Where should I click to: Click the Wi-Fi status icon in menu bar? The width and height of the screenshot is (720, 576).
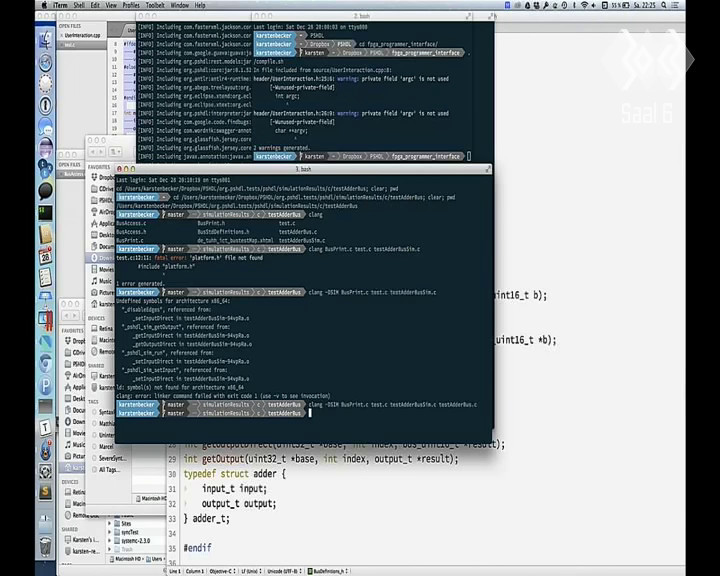pos(584,5)
